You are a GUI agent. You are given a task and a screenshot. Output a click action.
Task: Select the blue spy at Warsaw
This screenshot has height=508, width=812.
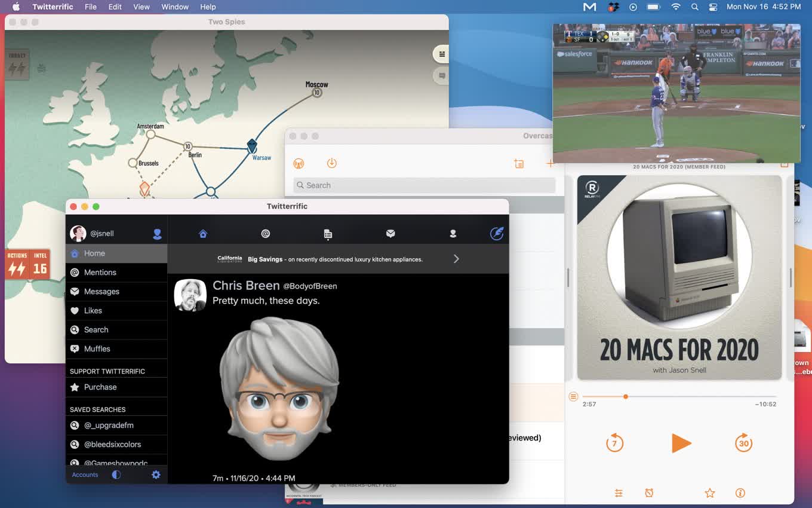point(252,146)
